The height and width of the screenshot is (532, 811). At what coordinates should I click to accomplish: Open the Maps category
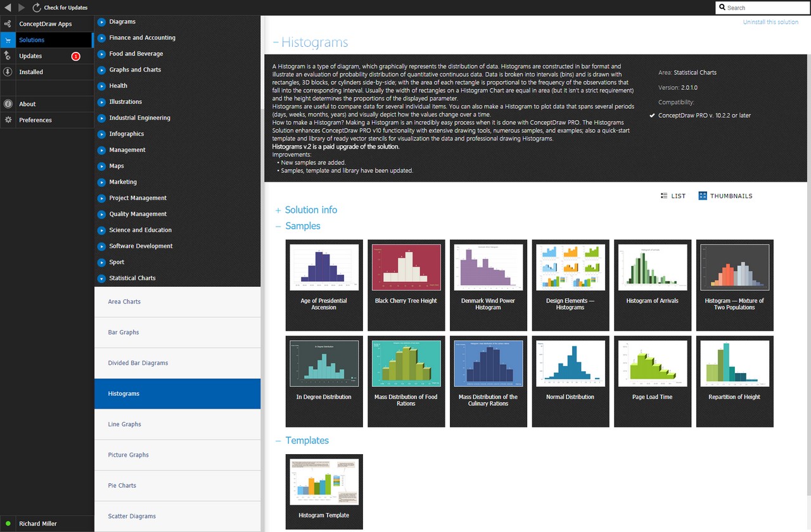(x=117, y=166)
